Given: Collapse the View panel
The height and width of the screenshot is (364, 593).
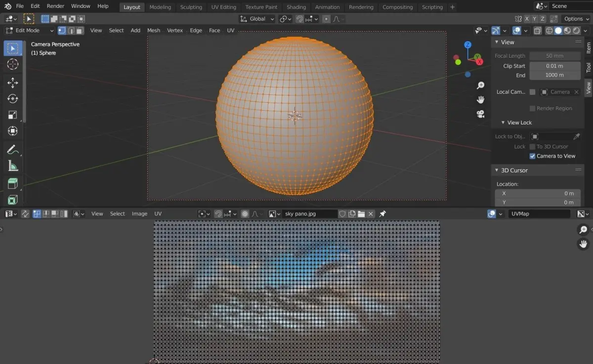Looking at the screenshot, I should [497, 42].
